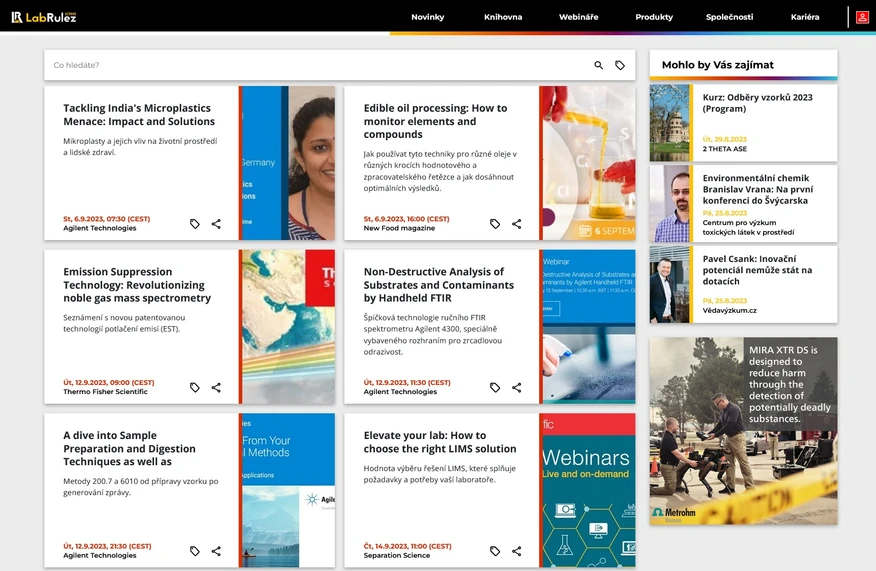
Task: Open 'Elevate your lab' LIMS title
Action: click(440, 442)
